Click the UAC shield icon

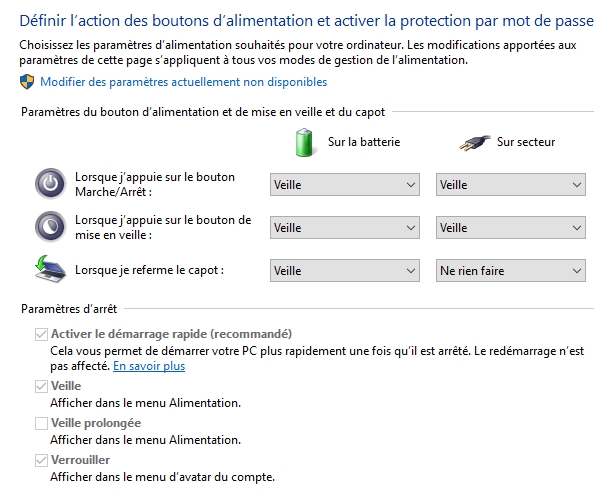coord(27,82)
